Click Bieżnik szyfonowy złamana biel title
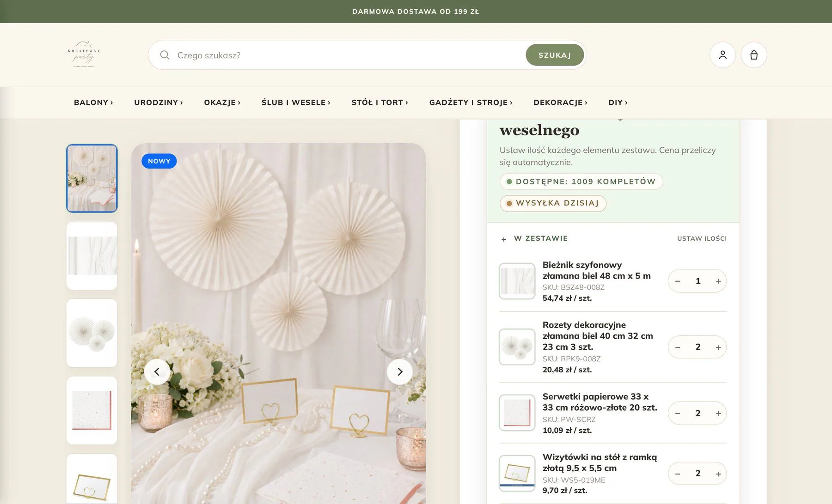Screen dimensions: 832x504 pyautogui.click(x=596, y=270)
